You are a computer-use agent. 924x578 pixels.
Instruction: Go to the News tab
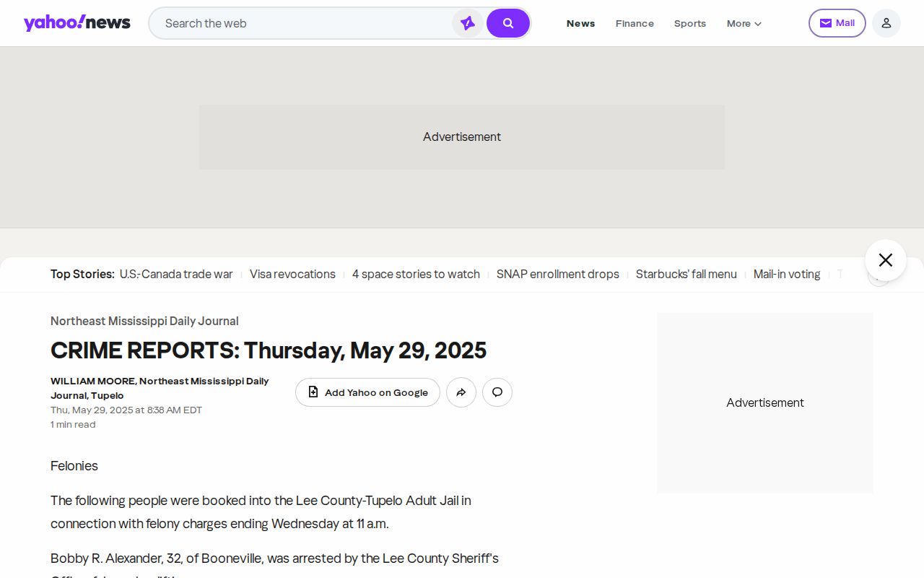point(580,23)
